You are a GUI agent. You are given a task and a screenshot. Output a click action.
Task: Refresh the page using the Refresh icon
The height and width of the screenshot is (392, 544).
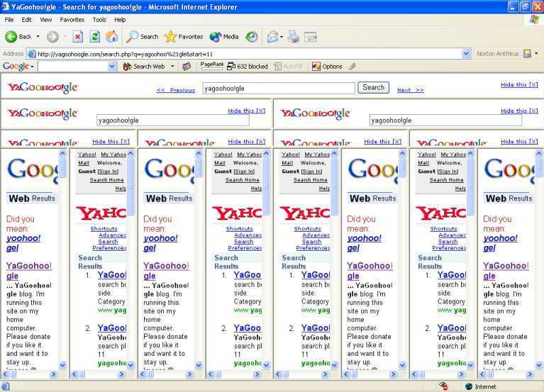pos(95,36)
